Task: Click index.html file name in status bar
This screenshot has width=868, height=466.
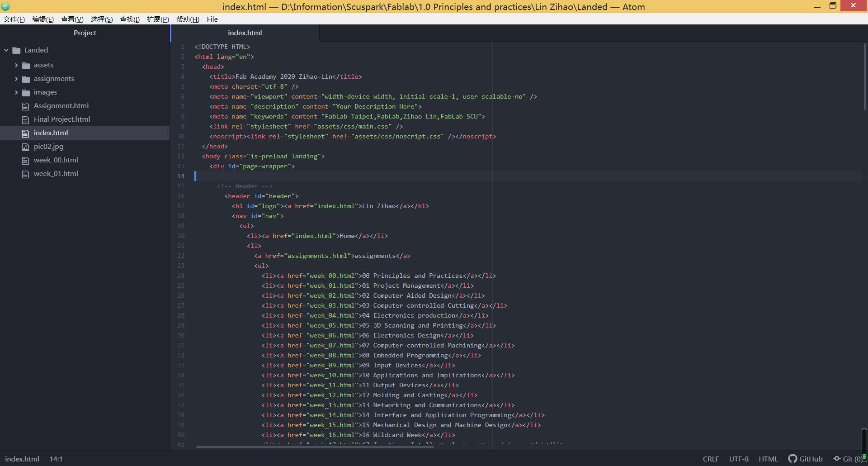Action: 22,459
